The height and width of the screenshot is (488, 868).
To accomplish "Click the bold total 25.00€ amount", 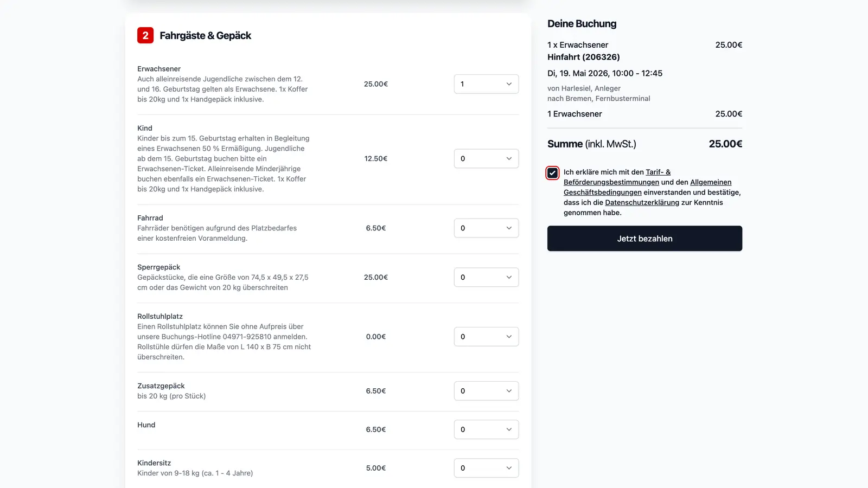I will click(x=725, y=144).
